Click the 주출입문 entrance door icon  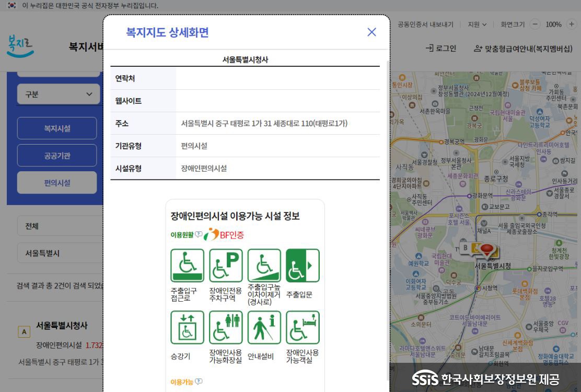[302, 265]
